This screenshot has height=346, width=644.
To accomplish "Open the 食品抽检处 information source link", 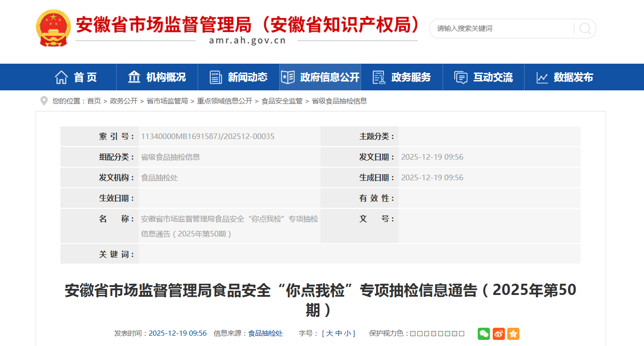I will [x=265, y=333].
